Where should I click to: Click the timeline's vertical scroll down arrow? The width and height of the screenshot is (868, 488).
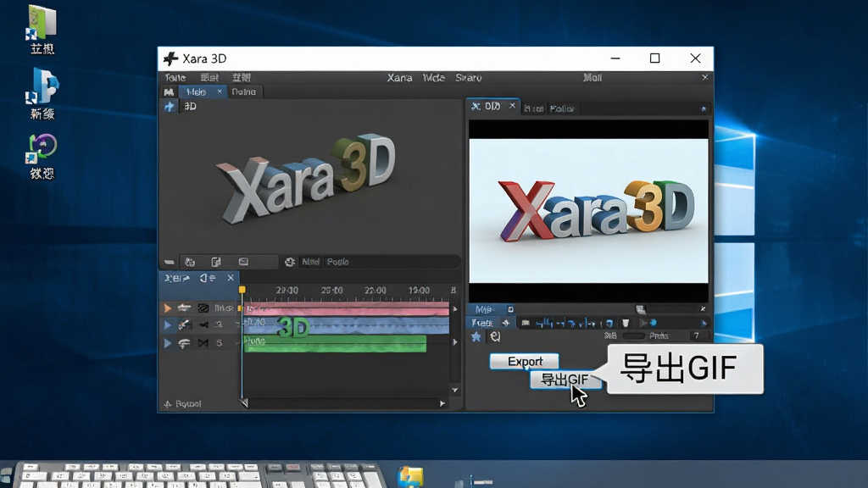[x=455, y=390]
